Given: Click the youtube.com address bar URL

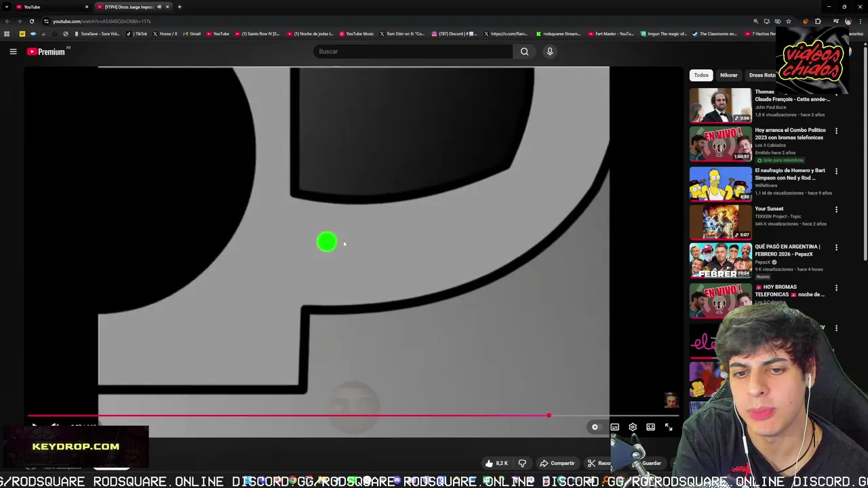Looking at the screenshot, I should click(102, 22).
